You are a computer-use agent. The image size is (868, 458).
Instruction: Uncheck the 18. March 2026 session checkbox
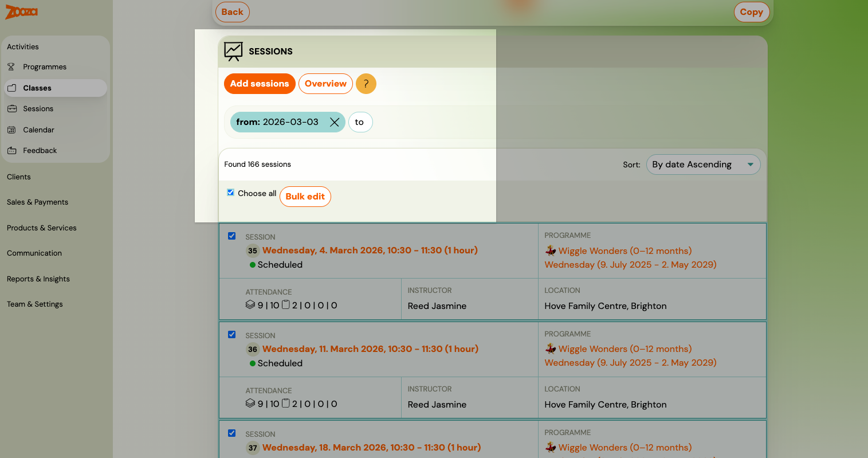click(232, 433)
